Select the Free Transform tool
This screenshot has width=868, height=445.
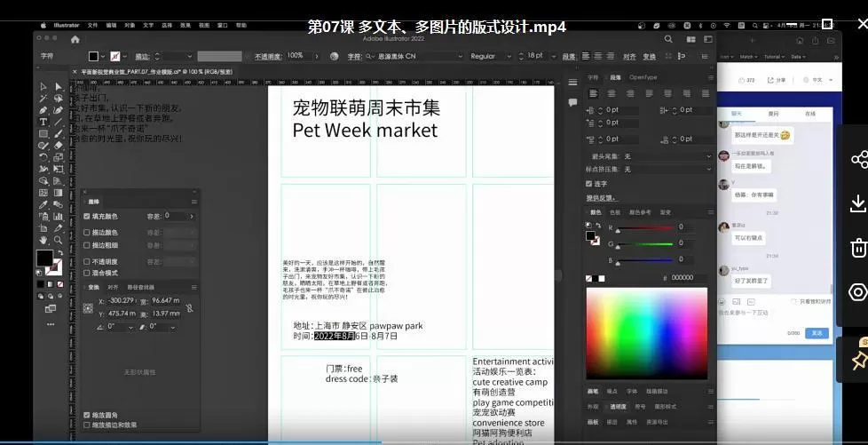point(58,169)
